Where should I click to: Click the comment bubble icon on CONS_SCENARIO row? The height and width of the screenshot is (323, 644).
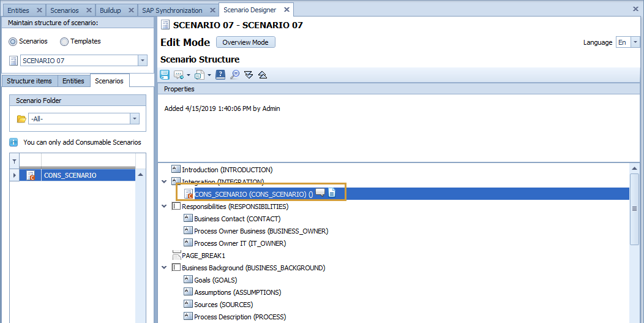[x=320, y=193]
